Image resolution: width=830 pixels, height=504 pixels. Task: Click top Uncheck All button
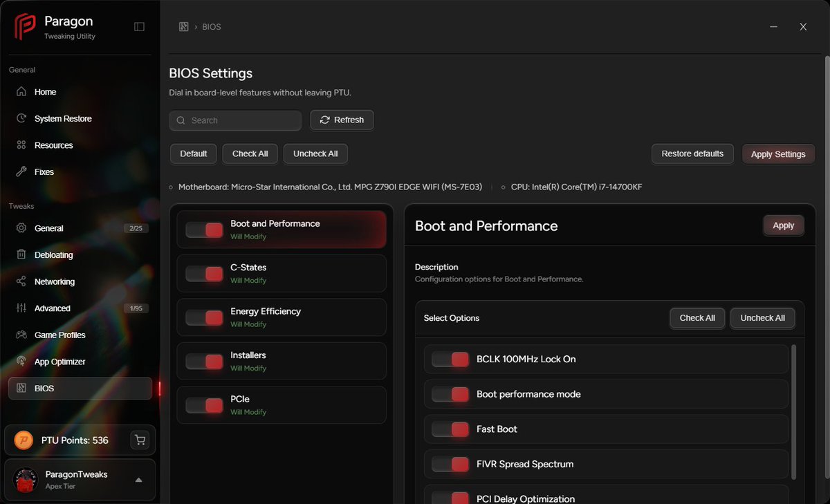pos(315,153)
